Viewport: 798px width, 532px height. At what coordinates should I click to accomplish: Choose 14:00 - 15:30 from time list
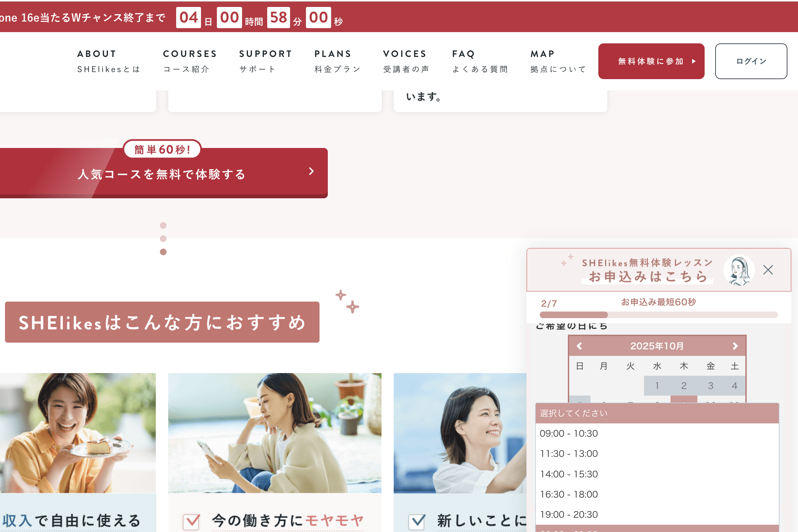569,474
